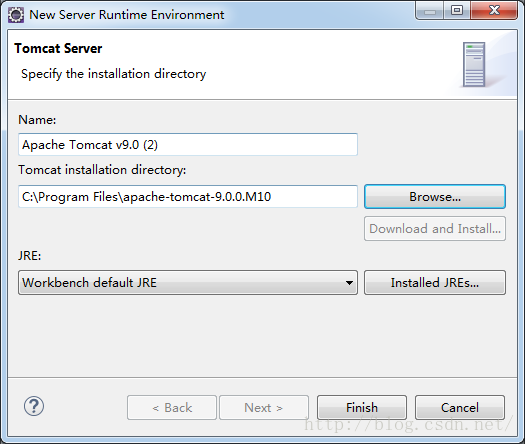Close the dialog with the X button

click(494, 10)
